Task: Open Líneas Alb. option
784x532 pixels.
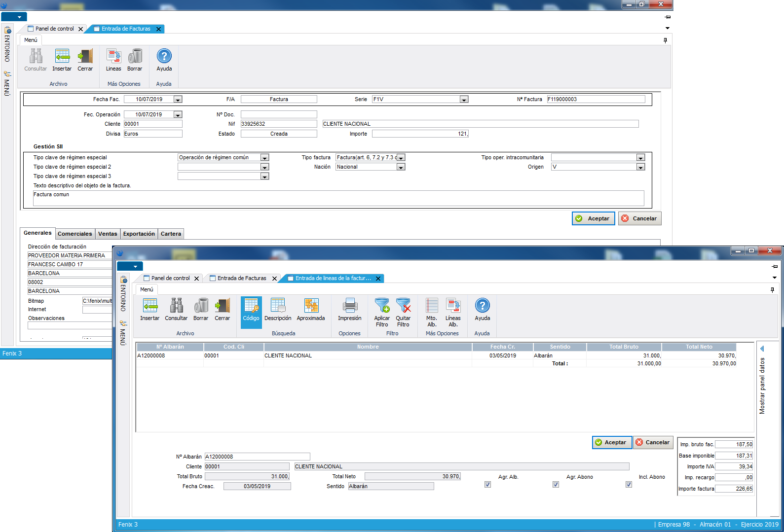Action: (453, 306)
